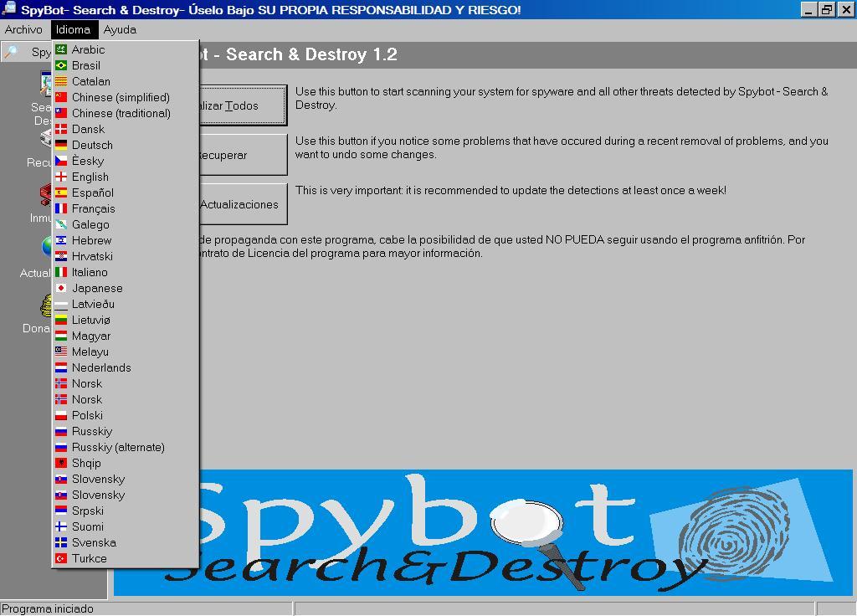Click the flag beside Chinese (simplified)

click(61, 97)
